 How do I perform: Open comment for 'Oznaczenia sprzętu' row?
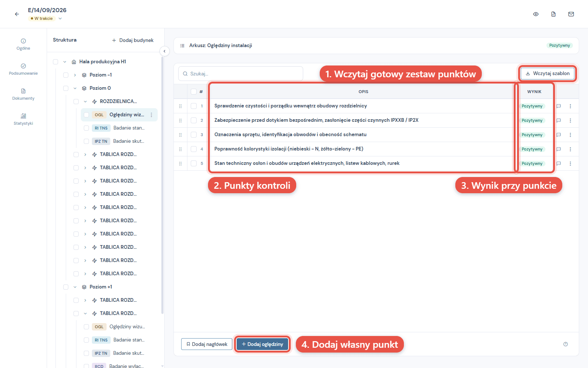[x=559, y=135]
